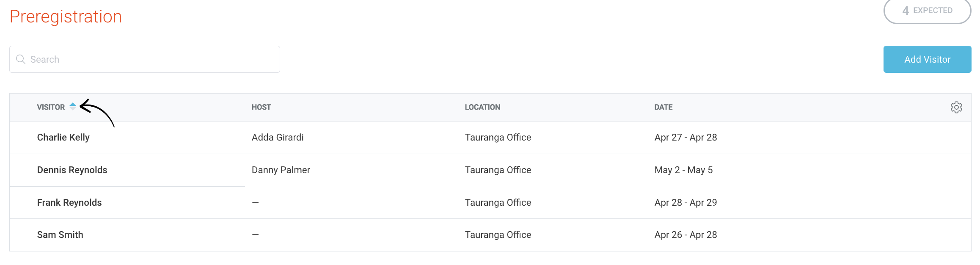Click Tauranga Office in Charlie Kelly's row

498,137
